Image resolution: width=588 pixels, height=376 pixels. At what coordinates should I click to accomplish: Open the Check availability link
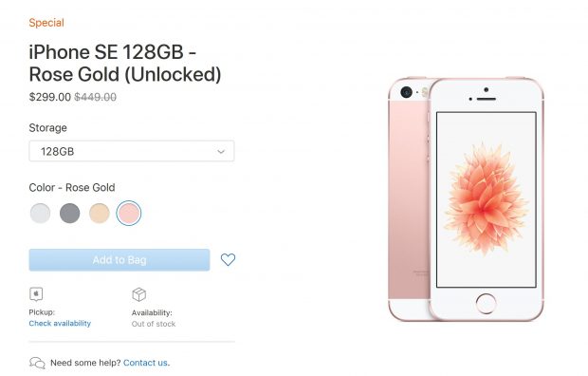pos(60,324)
